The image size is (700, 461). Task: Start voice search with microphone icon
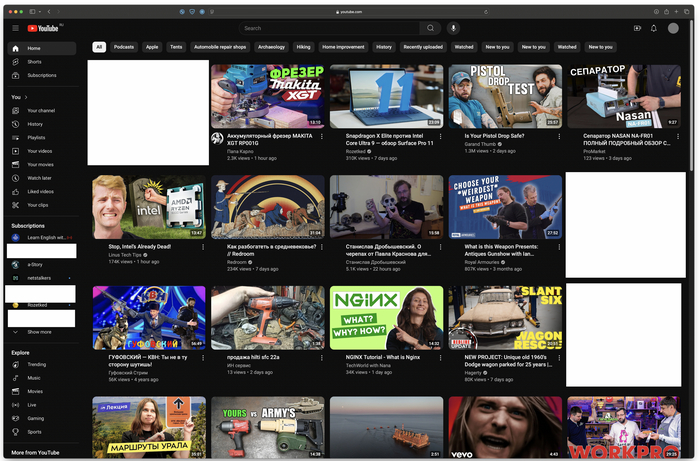(453, 28)
